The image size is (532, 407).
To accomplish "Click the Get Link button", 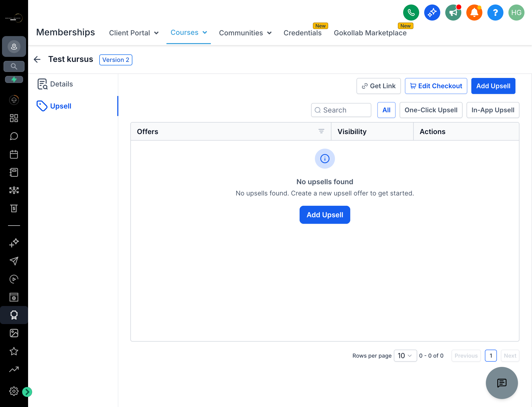I will coord(379,86).
